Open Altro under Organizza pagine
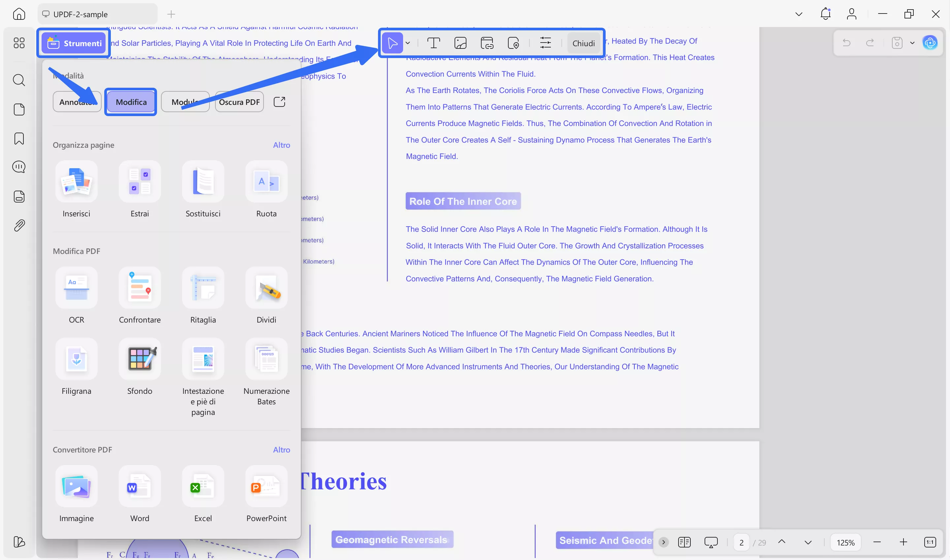 282,145
